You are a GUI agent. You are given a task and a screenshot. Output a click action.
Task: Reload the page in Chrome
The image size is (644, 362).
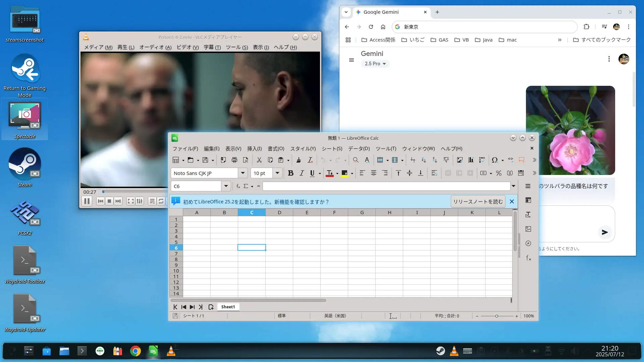[x=371, y=27]
